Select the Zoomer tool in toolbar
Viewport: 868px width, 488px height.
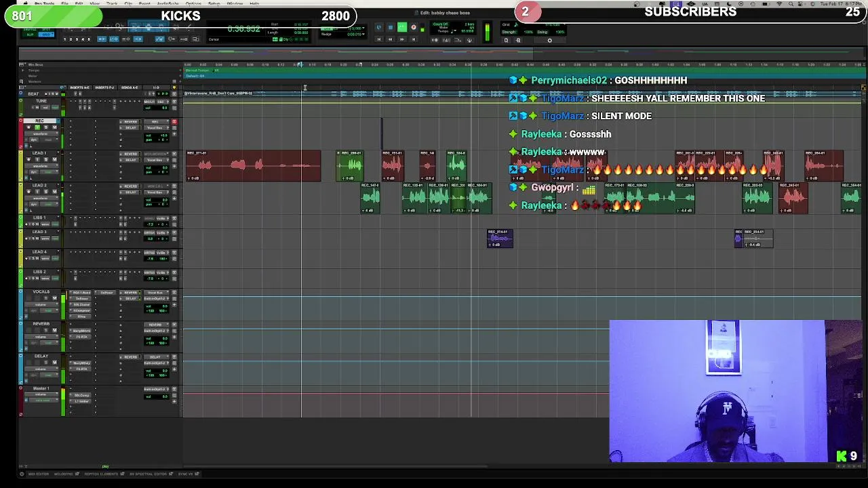pos(120,26)
